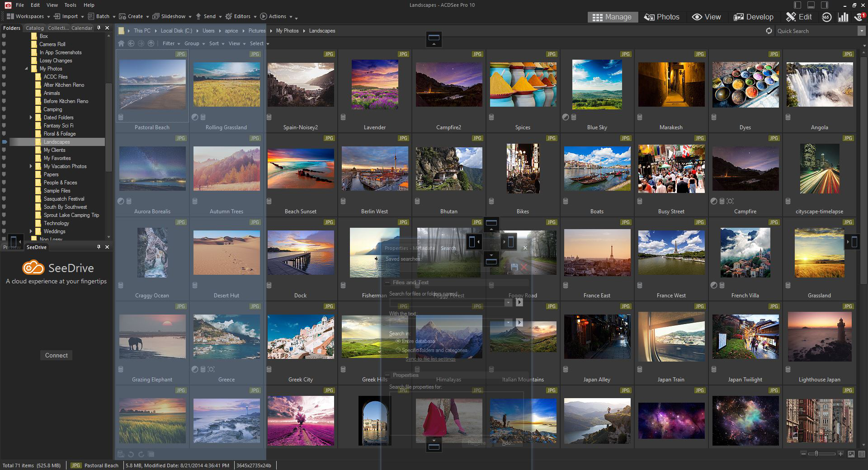The height and width of the screenshot is (470, 868).
Task: Go back with the left arrow icon
Action: click(x=131, y=43)
